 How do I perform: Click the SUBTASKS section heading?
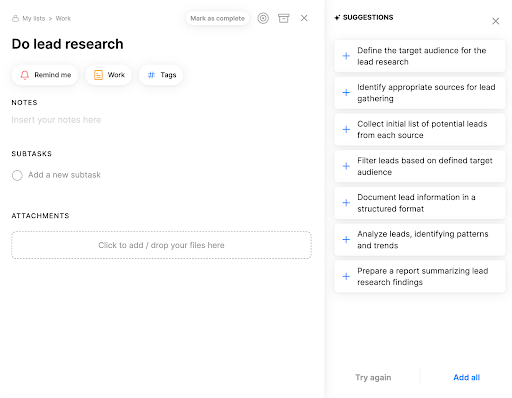click(x=32, y=154)
